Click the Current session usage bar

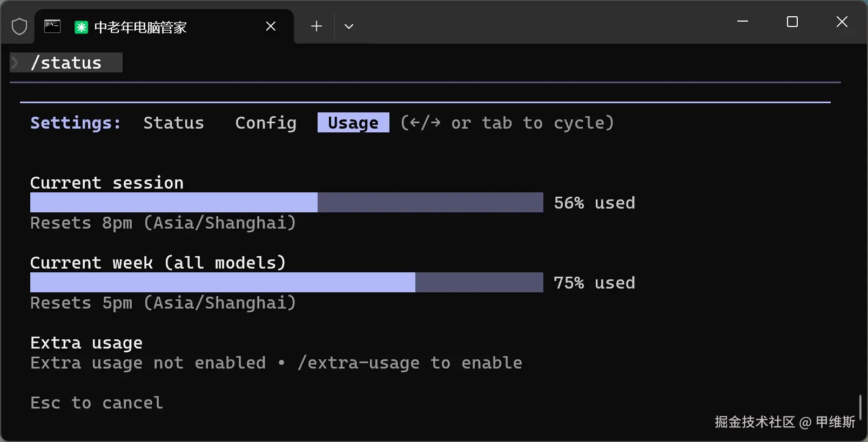coord(286,203)
